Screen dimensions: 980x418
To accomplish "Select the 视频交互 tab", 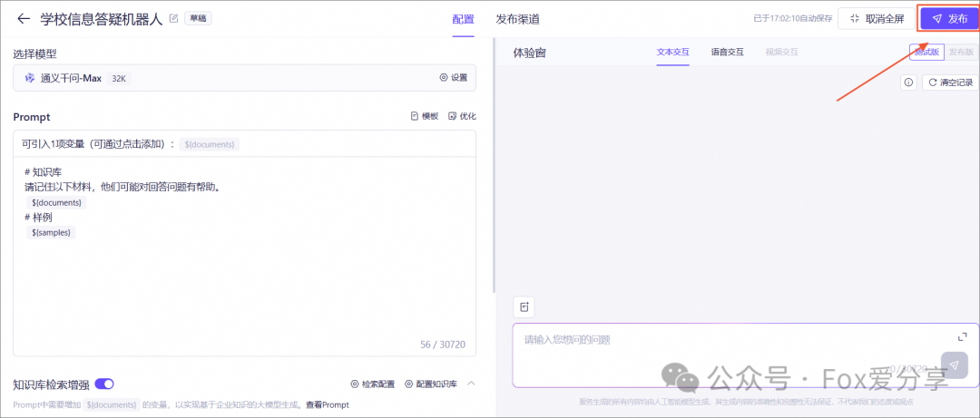I will (x=782, y=53).
